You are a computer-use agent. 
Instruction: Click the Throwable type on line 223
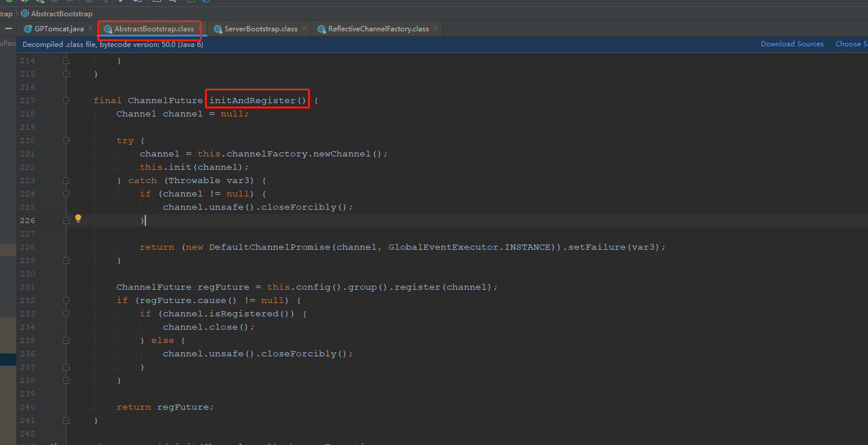coord(195,181)
